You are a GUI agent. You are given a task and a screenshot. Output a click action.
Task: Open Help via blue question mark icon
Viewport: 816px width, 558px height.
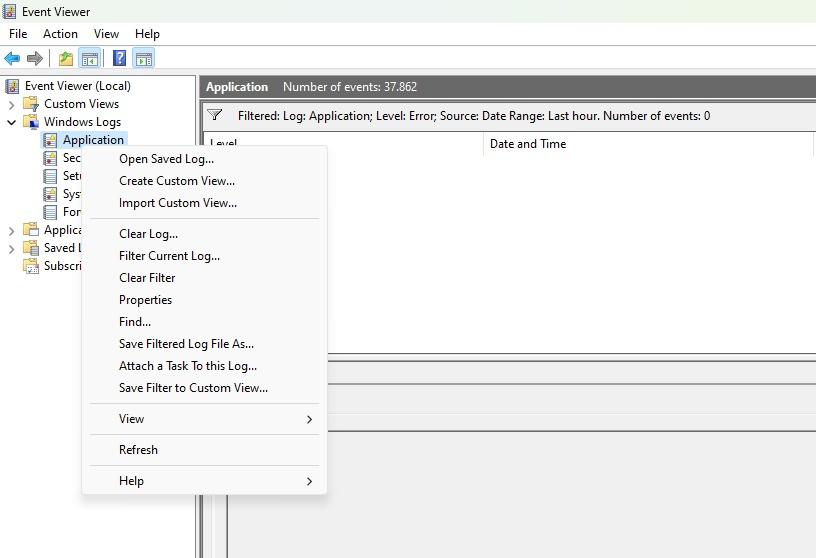pos(119,59)
